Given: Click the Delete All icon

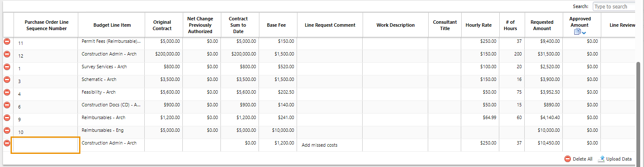Looking at the screenshot, I should [x=567, y=159].
